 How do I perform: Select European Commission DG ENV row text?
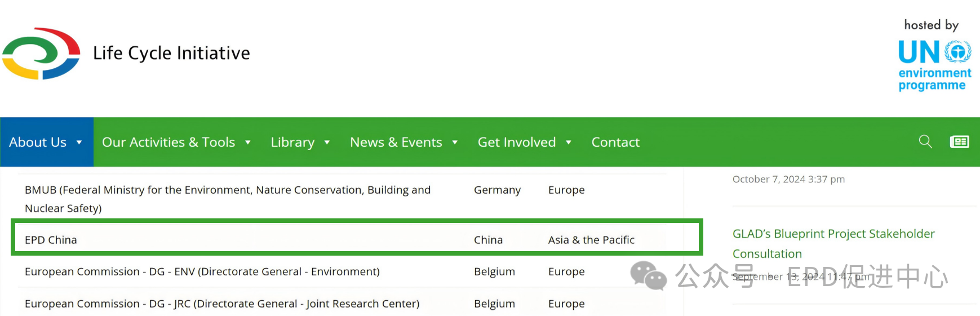202,271
